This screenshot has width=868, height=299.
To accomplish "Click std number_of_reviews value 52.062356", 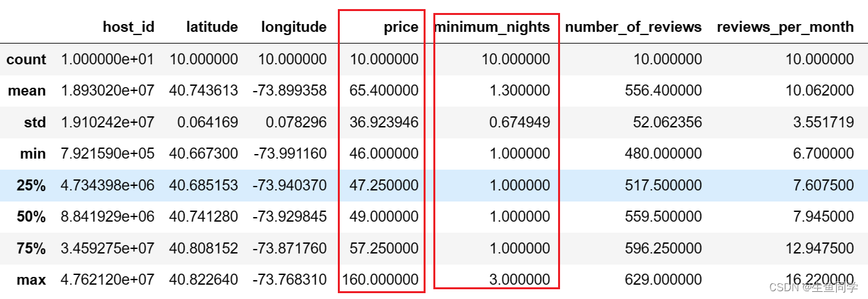I will [x=667, y=122].
